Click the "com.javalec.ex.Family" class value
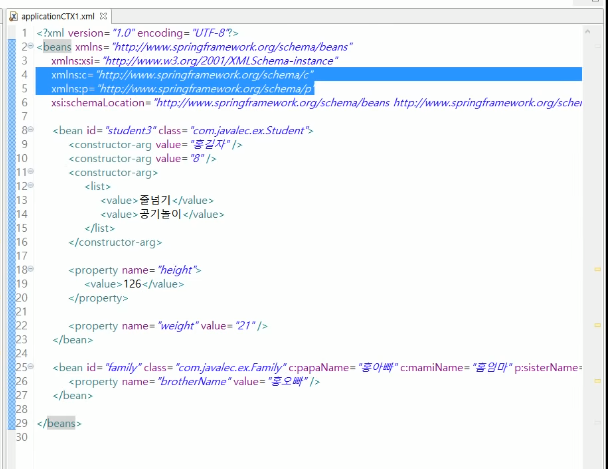Image resolution: width=608 pixels, height=469 pixels. (231, 368)
